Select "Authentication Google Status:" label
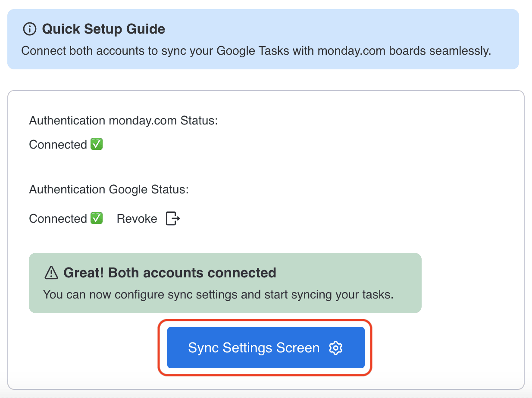Screen dimensions: 532x398 point(109,190)
